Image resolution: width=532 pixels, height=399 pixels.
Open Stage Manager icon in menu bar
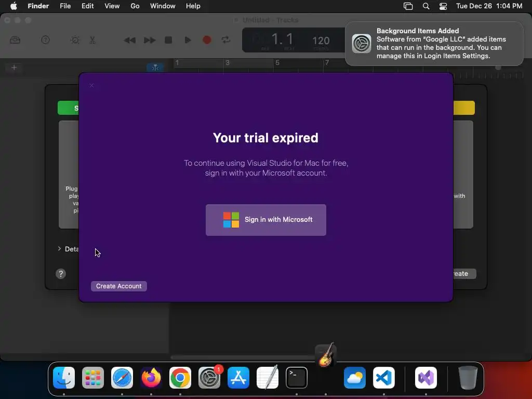tap(408, 6)
